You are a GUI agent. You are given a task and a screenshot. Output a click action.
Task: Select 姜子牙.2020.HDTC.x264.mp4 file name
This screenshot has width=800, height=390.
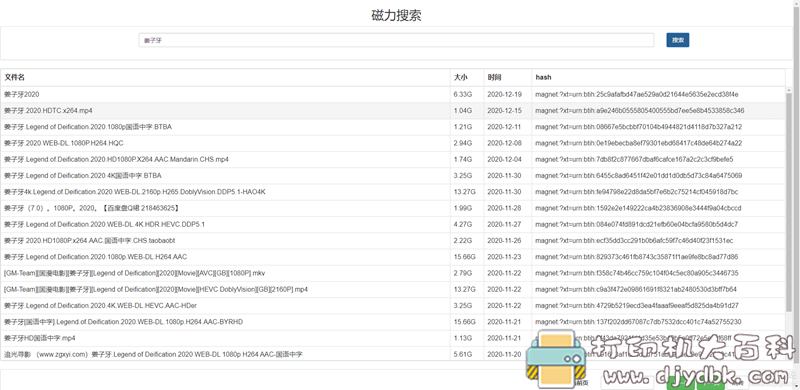pyautogui.click(x=48, y=111)
